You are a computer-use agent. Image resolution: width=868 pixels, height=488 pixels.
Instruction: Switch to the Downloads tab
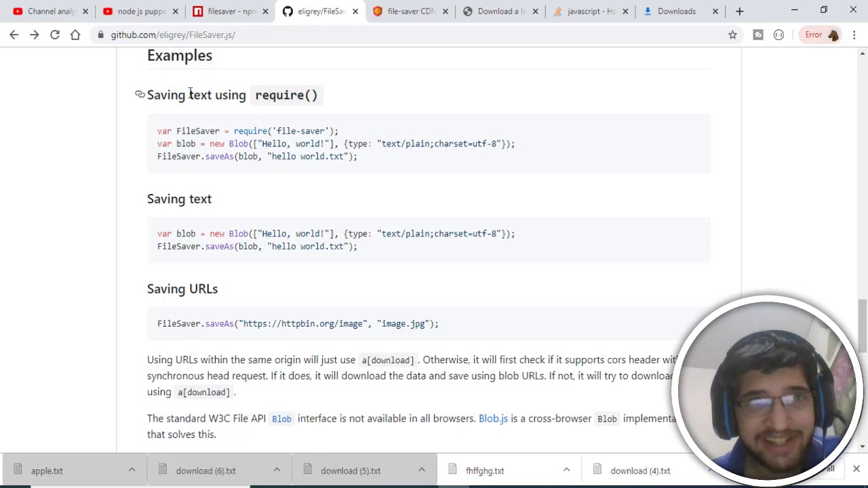coord(676,12)
